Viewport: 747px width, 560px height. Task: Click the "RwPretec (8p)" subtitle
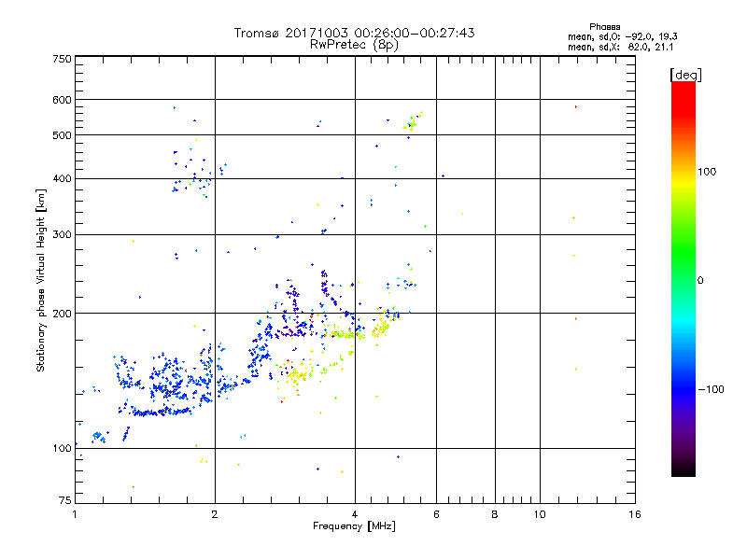pos(355,45)
